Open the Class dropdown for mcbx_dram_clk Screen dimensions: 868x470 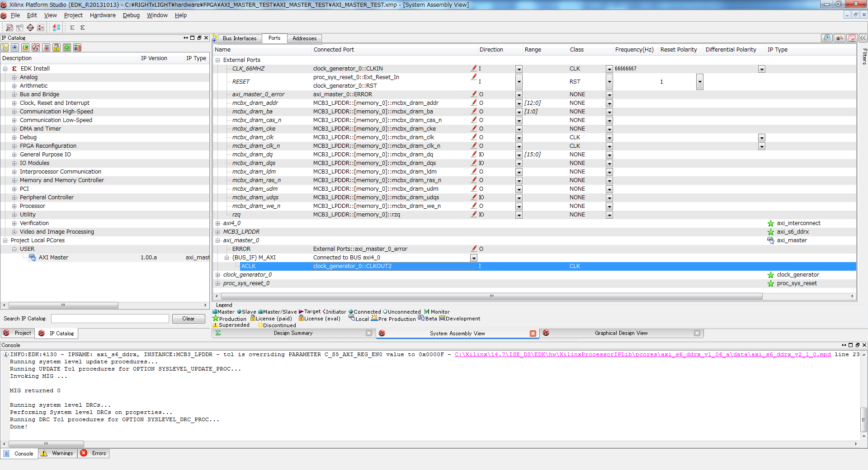[609, 138]
